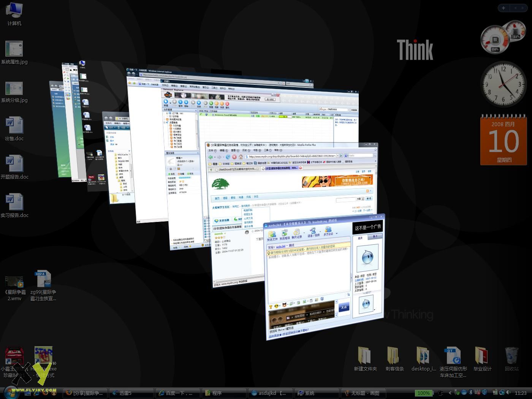The height and width of the screenshot is (399, 532).
Task: Click the CPU meter gadget
Action: (x=495, y=40)
